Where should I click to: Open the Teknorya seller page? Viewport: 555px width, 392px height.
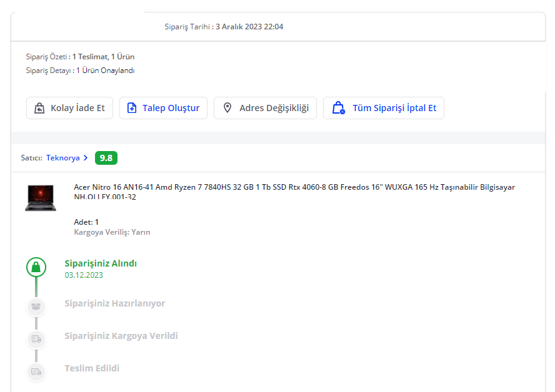(x=62, y=158)
